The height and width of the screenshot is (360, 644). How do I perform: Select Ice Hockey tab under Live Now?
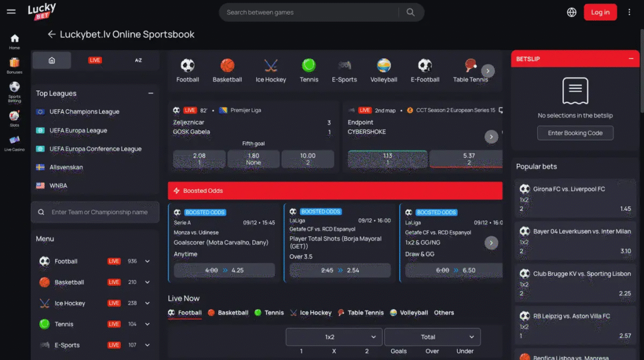(311, 313)
